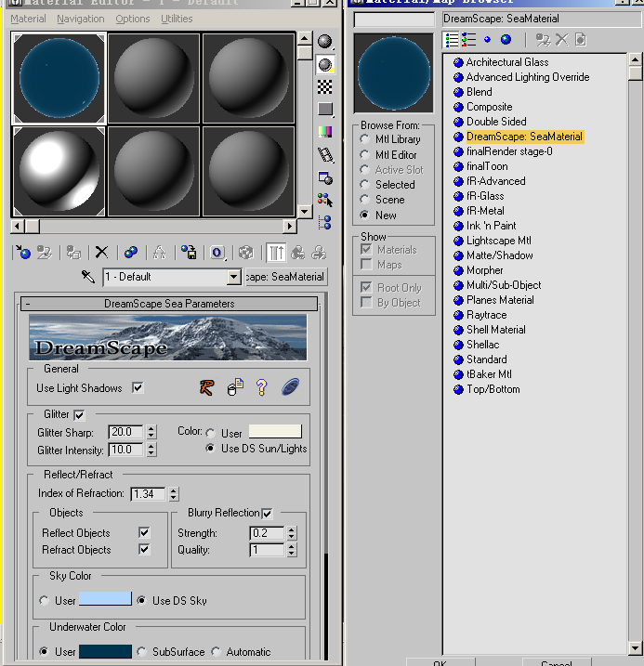Select the white glossy sample slot

(59, 171)
